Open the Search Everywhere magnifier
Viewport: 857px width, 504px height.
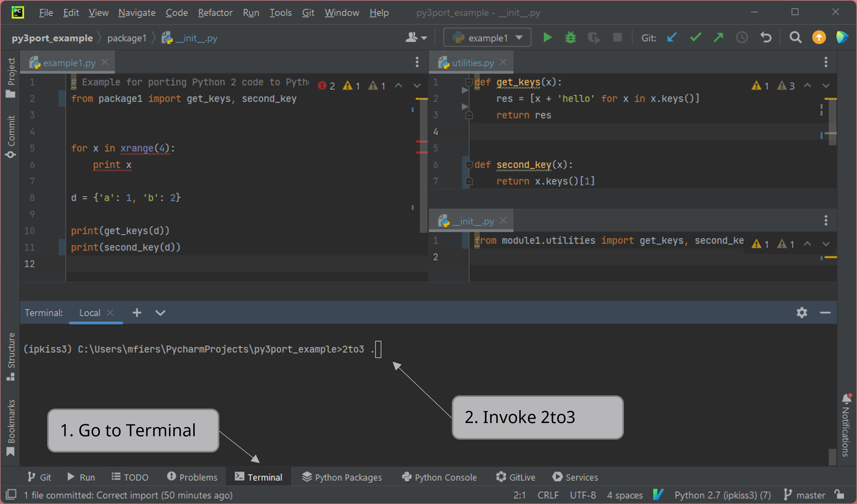tap(795, 37)
